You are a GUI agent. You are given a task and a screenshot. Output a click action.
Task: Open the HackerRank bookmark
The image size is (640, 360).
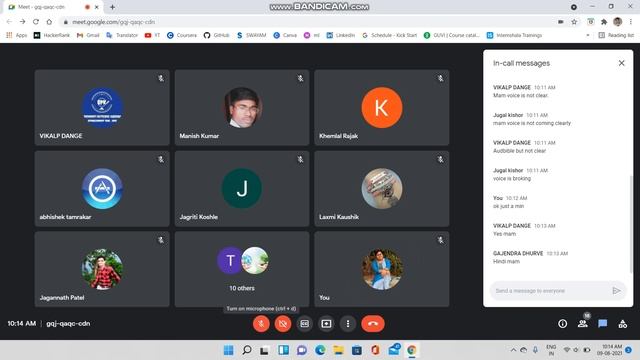click(x=52, y=36)
